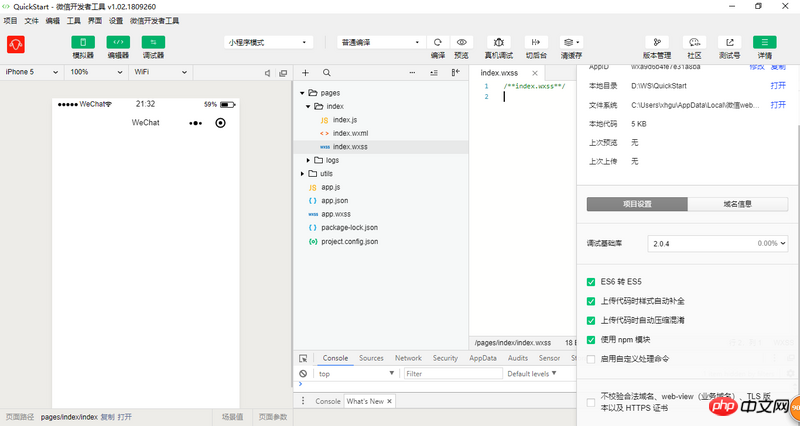Close the What's New drawer tab
Screen dimensions: 800x426
(389, 402)
